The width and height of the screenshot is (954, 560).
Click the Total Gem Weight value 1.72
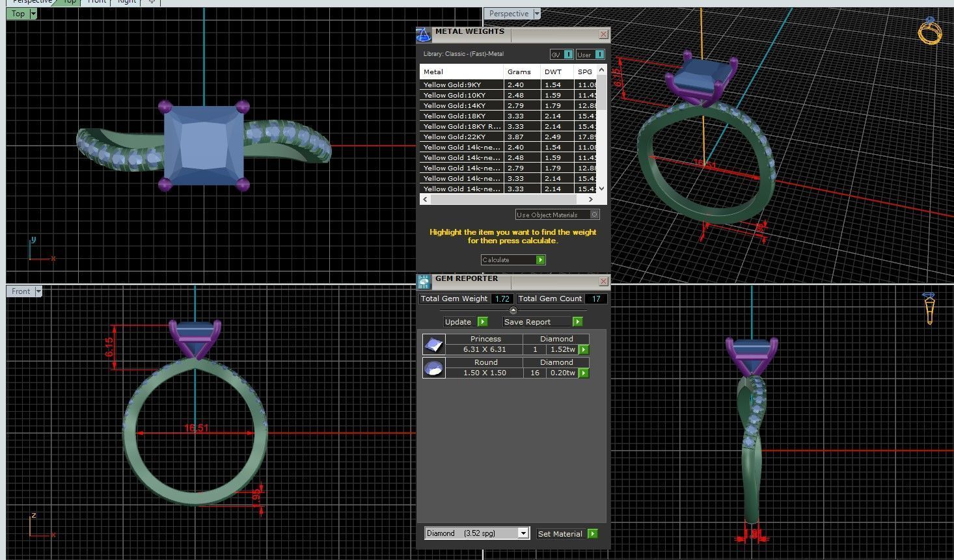pos(502,299)
